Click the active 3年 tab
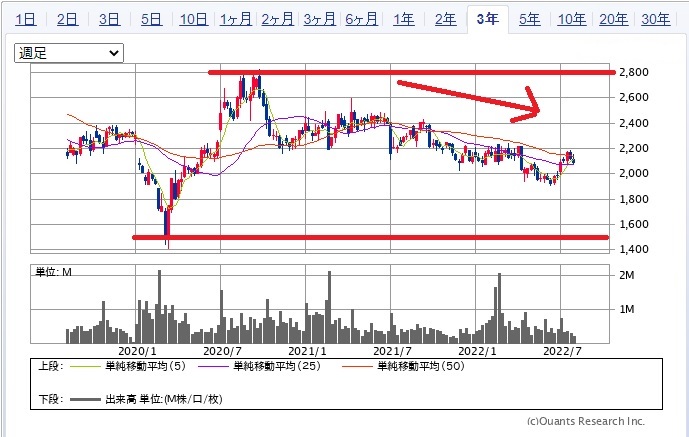The height and width of the screenshot is (437, 689). 488,19
